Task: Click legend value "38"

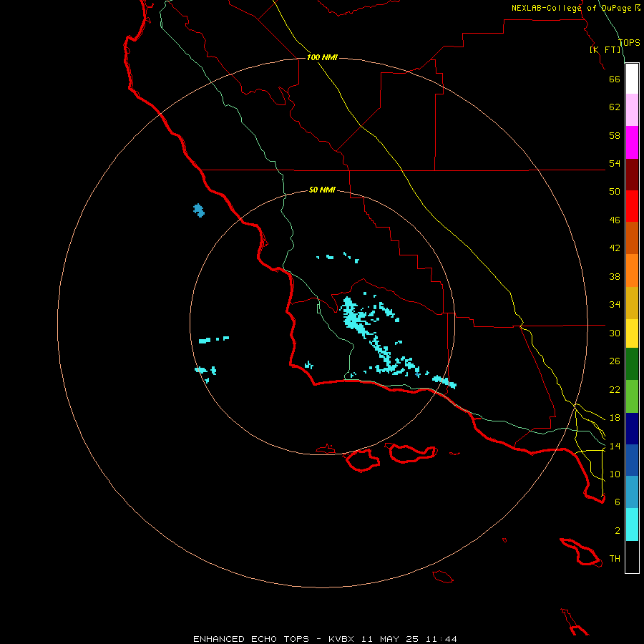Action: [x=615, y=277]
